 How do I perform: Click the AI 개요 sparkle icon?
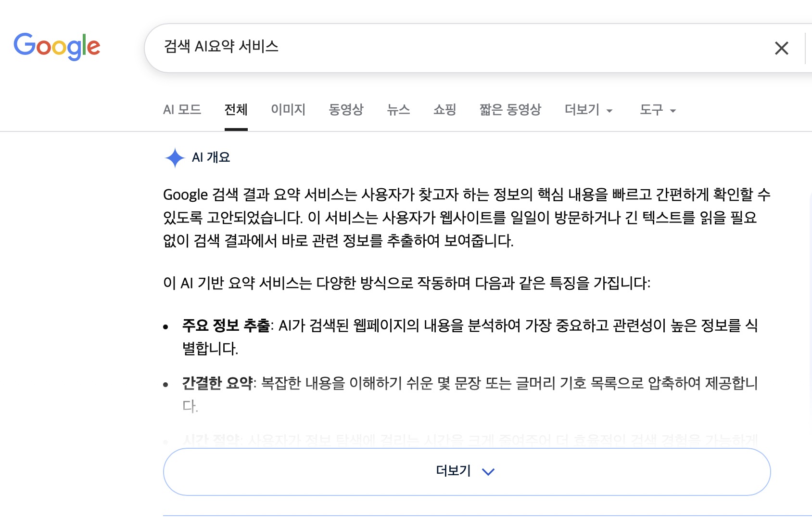(175, 157)
